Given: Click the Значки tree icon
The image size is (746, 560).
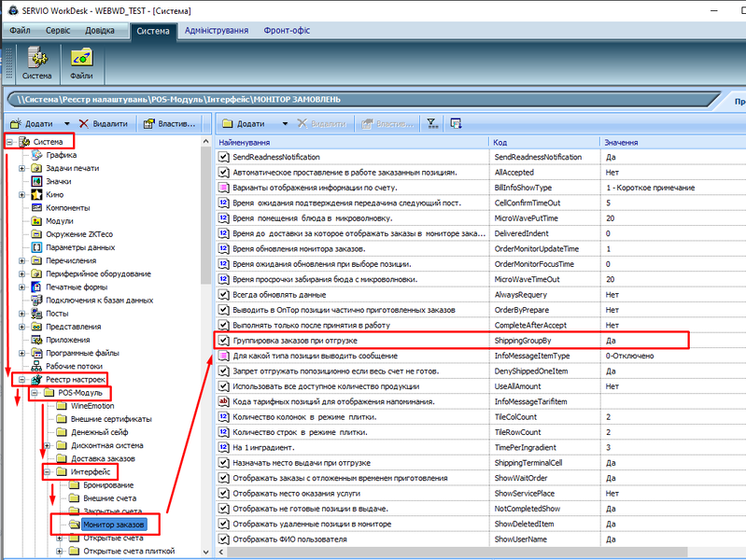Looking at the screenshot, I should [x=37, y=181].
